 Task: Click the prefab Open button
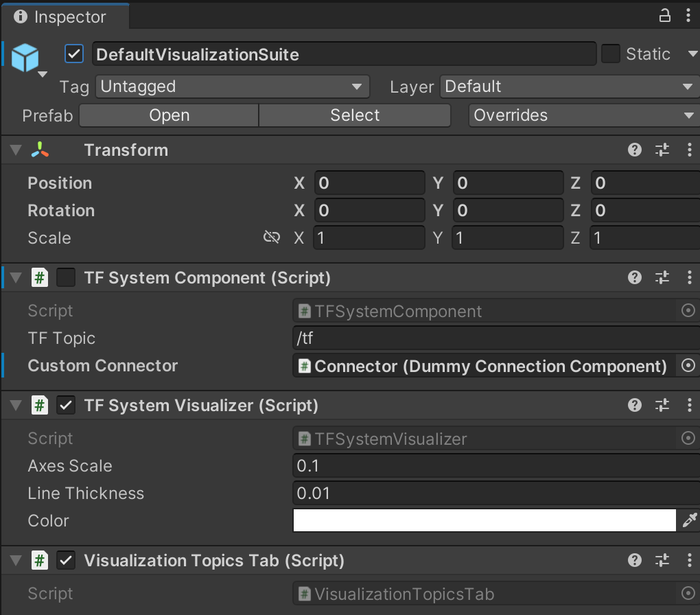[169, 115]
